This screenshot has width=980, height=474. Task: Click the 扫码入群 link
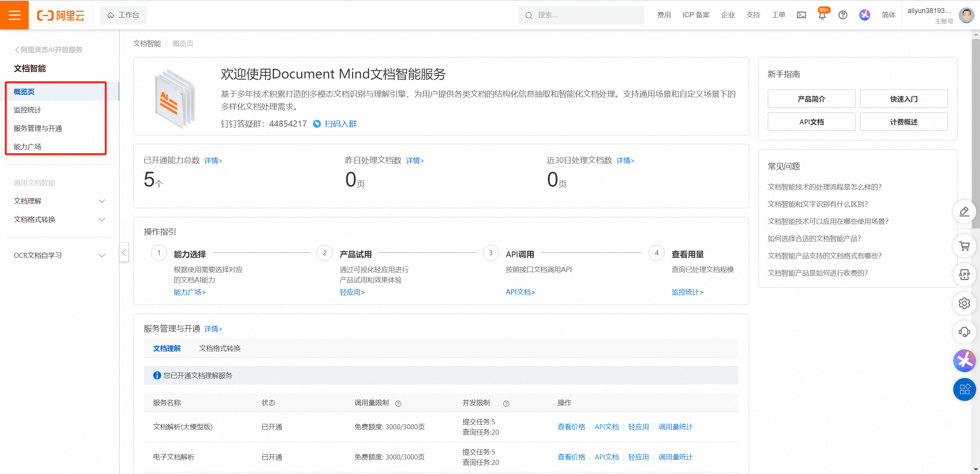(340, 124)
